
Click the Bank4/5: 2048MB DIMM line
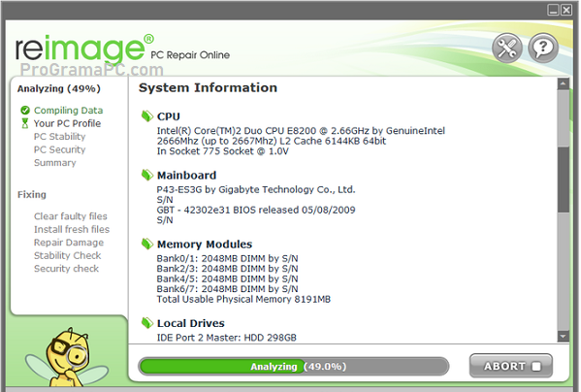point(228,279)
